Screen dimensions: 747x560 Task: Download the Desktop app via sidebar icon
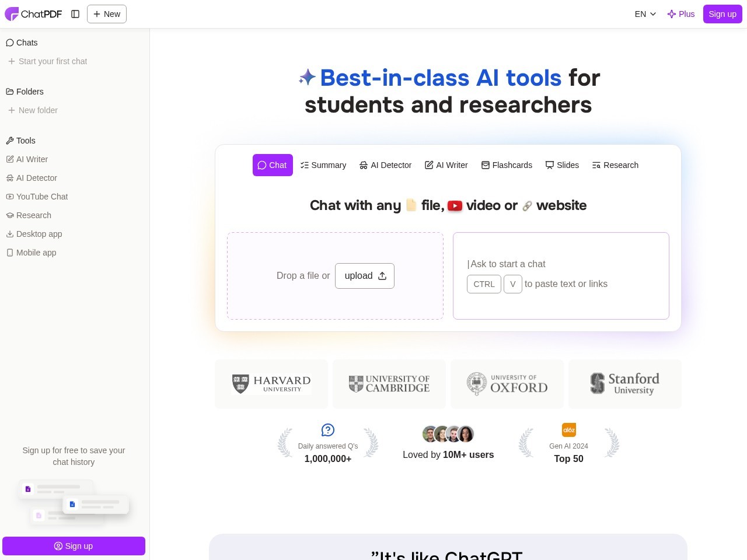[39, 234]
